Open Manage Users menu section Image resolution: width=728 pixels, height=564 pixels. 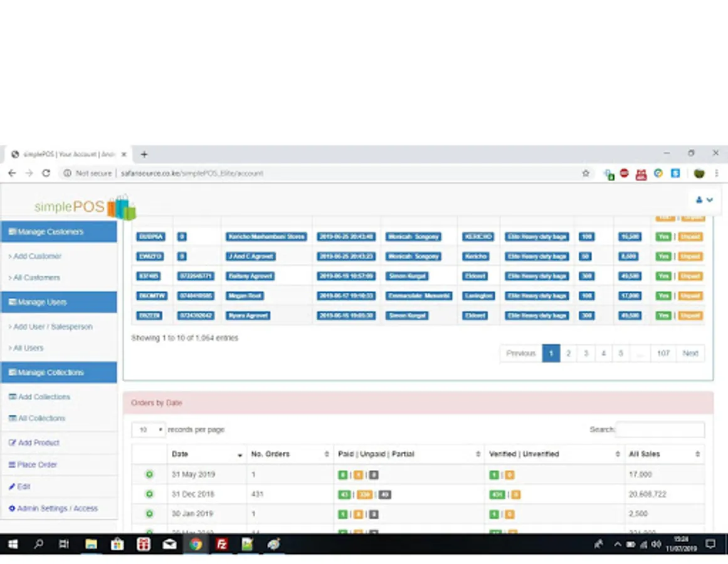click(59, 303)
